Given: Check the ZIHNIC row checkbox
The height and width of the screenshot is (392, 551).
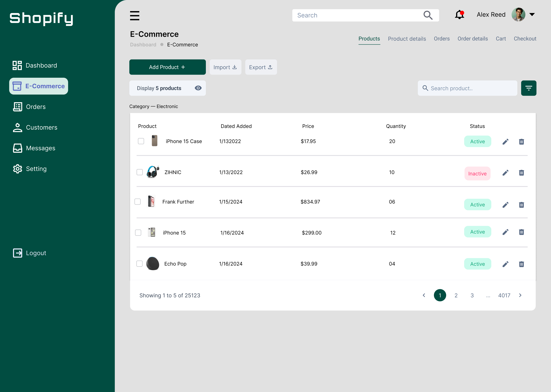Looking at the screenshot, I should pos(140,172).
